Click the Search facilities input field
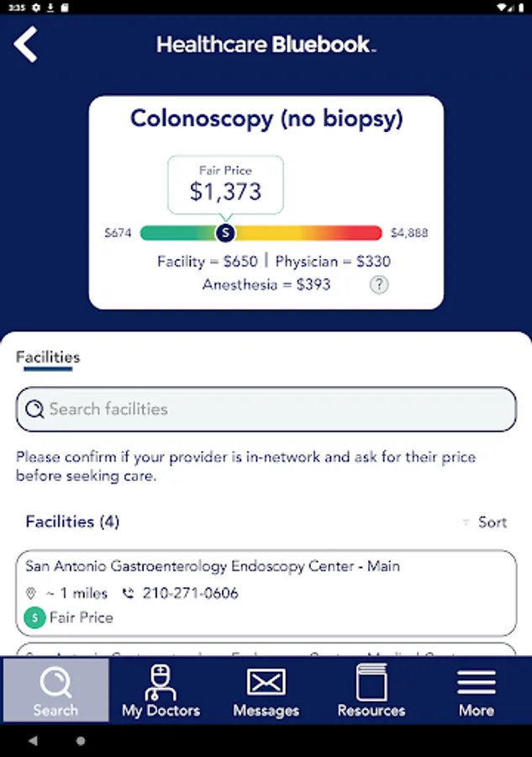 coord(266,409)
